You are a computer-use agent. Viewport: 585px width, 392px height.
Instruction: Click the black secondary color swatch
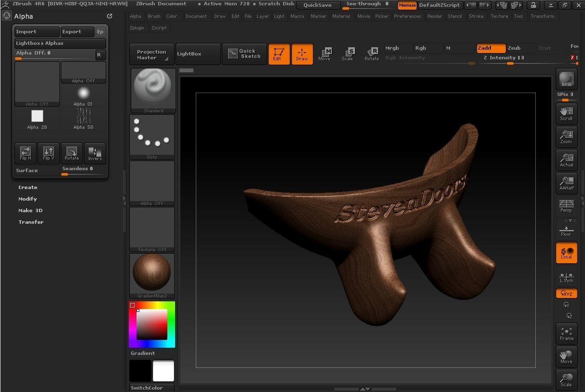tap(140, 371)
